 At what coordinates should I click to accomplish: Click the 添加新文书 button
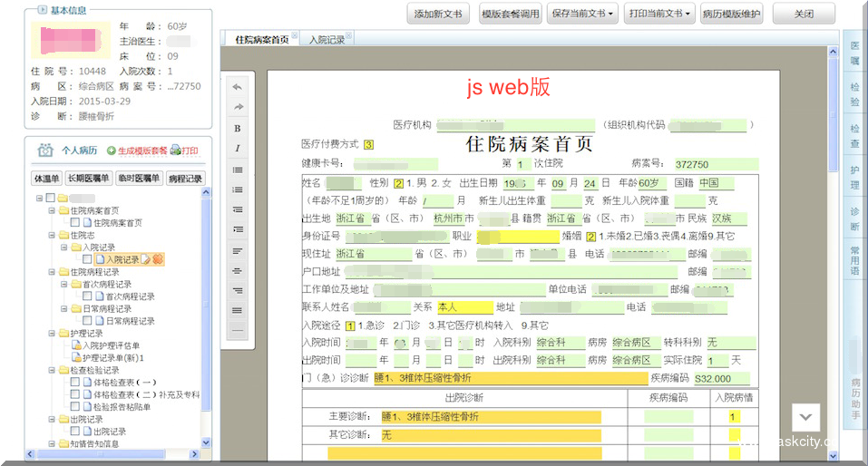(x=438, y=14)
